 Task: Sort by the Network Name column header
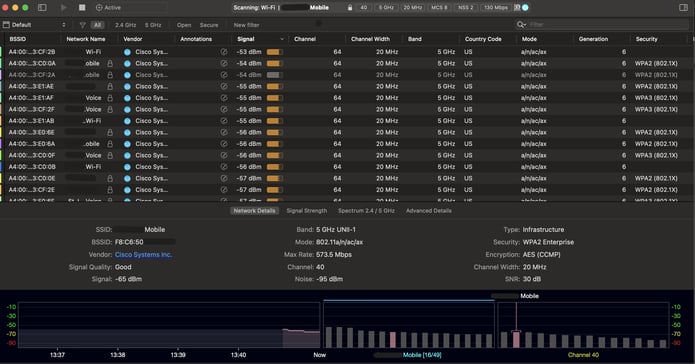point(86,39)
